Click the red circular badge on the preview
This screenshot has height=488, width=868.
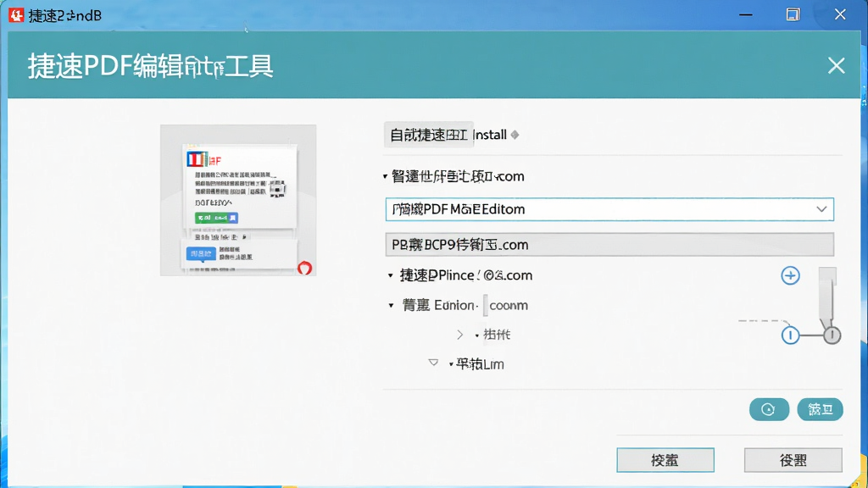(x=304, y=269)
